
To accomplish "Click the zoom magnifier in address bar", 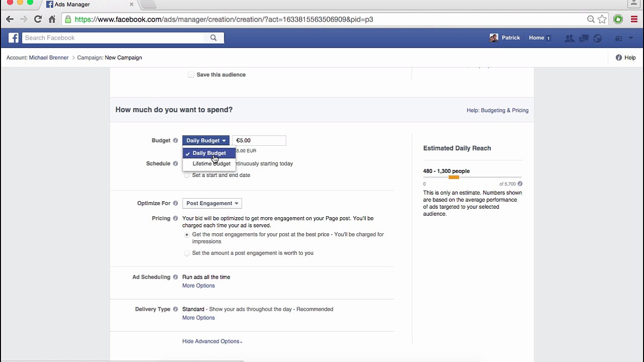I will click(591, 19).
